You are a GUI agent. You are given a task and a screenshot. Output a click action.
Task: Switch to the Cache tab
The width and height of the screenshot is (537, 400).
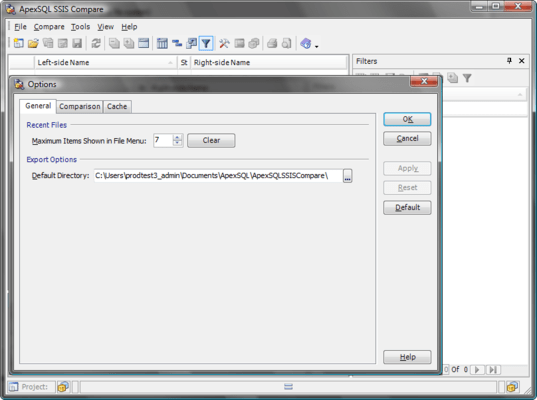point(117,106)
